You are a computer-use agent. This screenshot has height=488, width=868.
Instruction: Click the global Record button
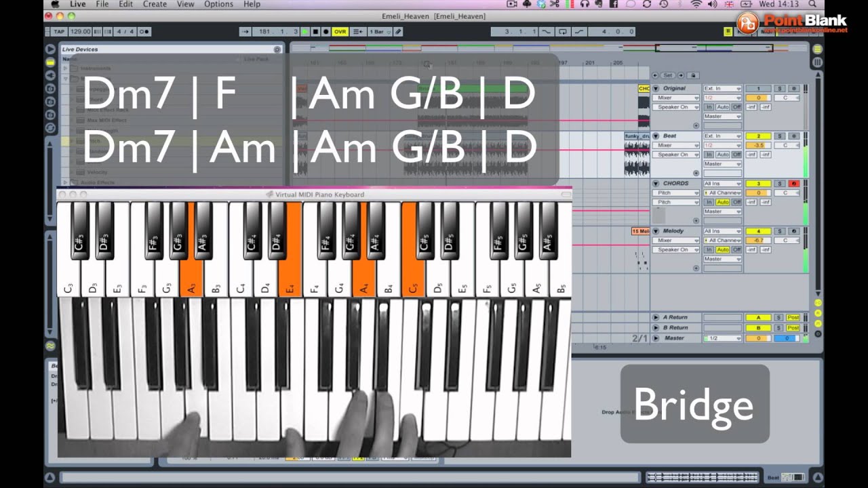tap(325, 31)
